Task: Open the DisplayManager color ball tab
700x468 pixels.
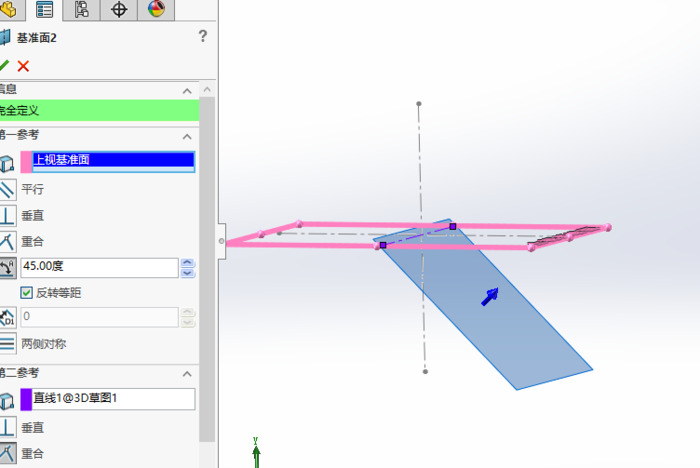Action: 156,10
